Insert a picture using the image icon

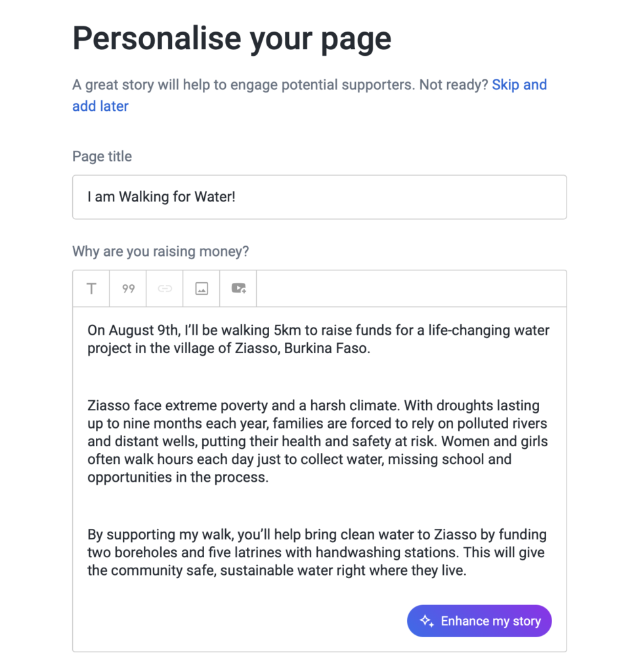[x=202, y=289]
